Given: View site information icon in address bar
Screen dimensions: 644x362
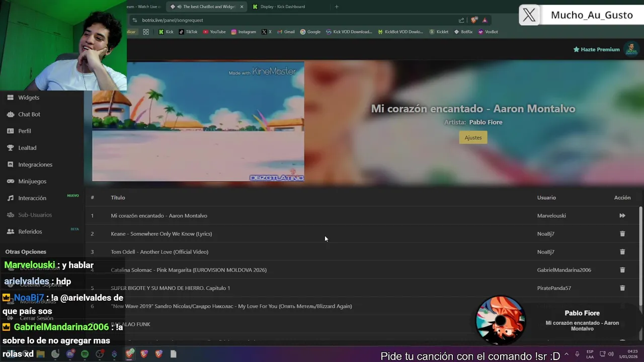Looking at the screenshot, I should (134, 20).
